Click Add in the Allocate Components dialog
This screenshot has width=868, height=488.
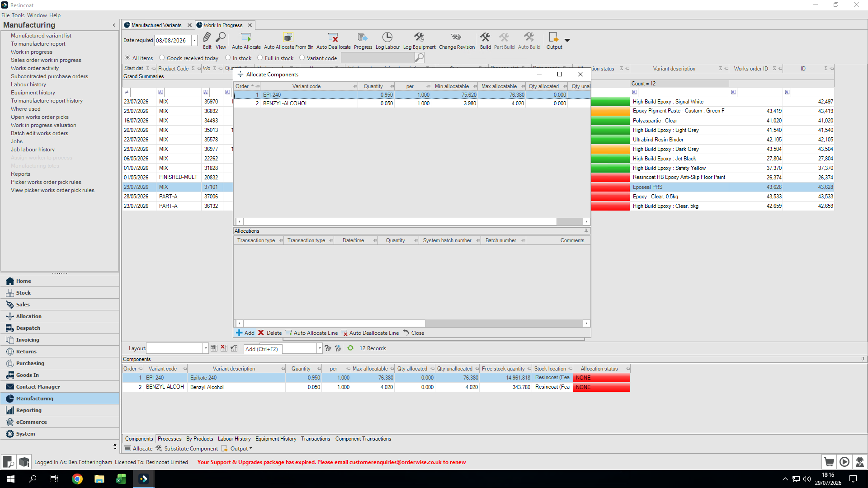[245, 333]
